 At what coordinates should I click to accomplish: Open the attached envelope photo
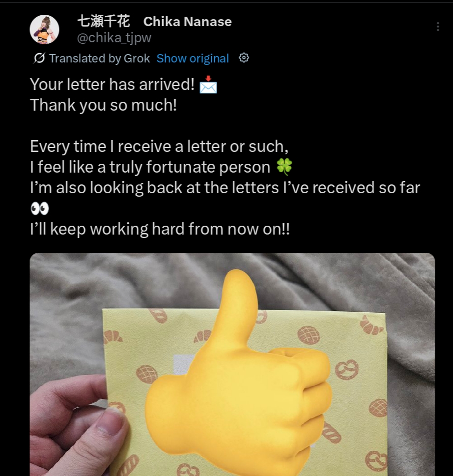click(x=232, y=364)
